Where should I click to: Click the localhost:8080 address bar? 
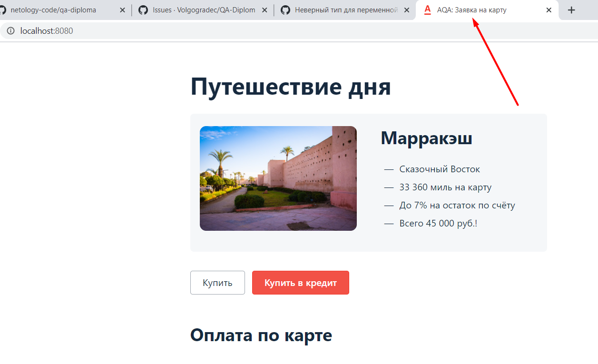[x=299, y=31]
